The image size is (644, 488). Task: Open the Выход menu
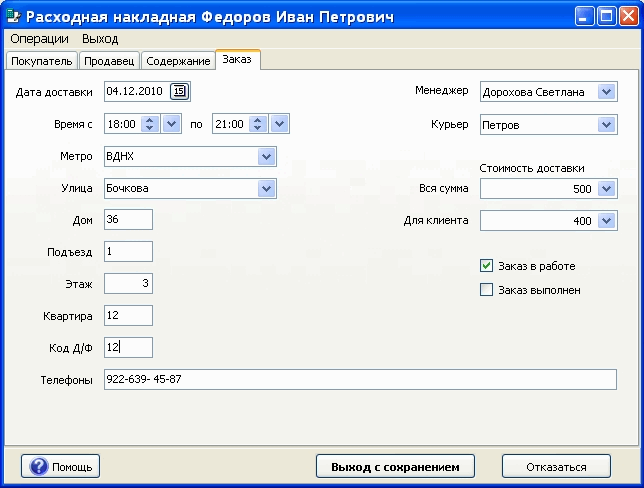coord(100,39)
